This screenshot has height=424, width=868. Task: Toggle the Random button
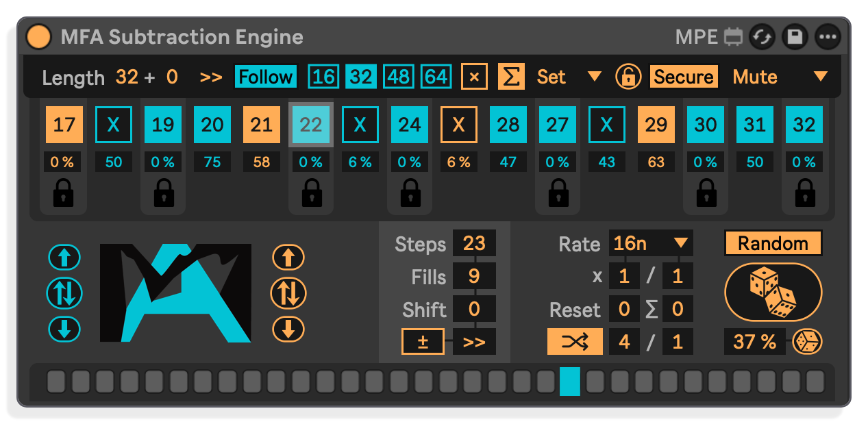click(x=773, y=243)
